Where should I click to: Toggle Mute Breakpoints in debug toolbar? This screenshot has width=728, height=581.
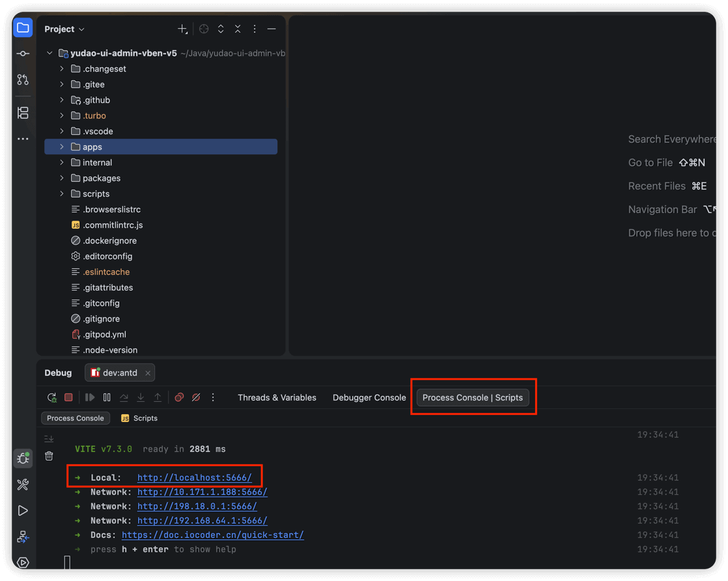(196, 397)
